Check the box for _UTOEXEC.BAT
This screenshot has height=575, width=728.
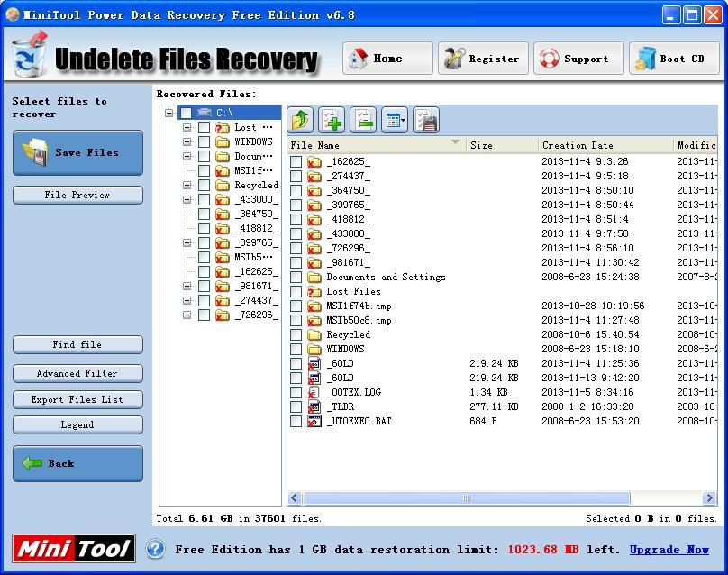296,421
